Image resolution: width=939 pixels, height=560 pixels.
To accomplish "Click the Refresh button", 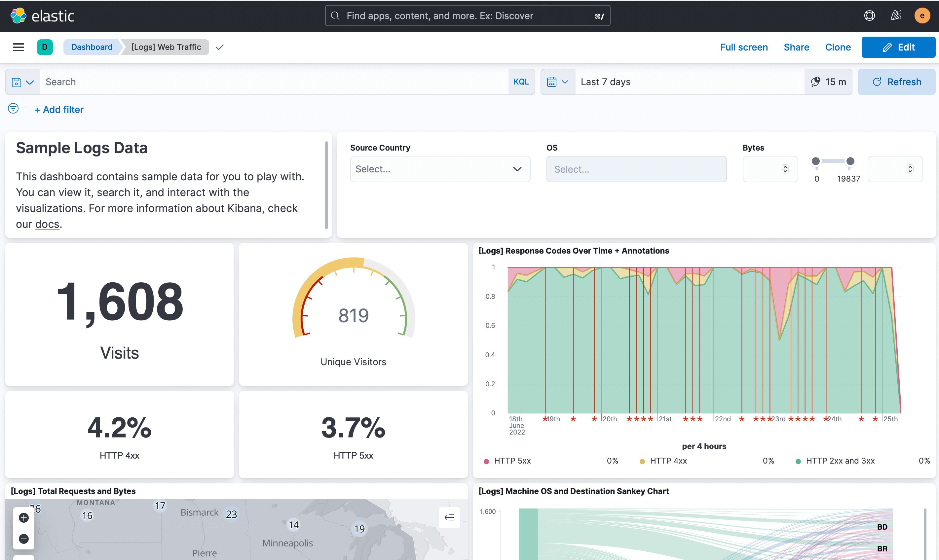I will 896,82.
